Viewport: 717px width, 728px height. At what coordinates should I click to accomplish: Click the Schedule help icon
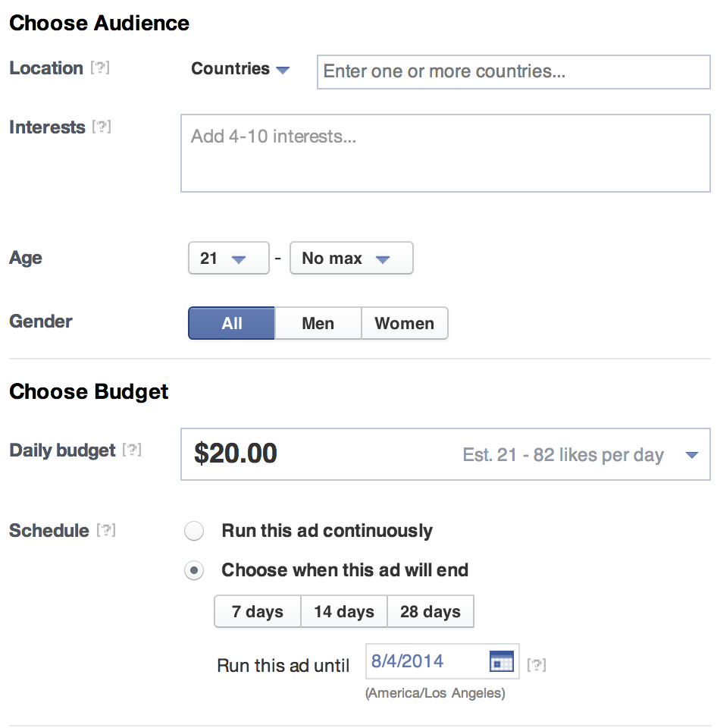(107, 531)
